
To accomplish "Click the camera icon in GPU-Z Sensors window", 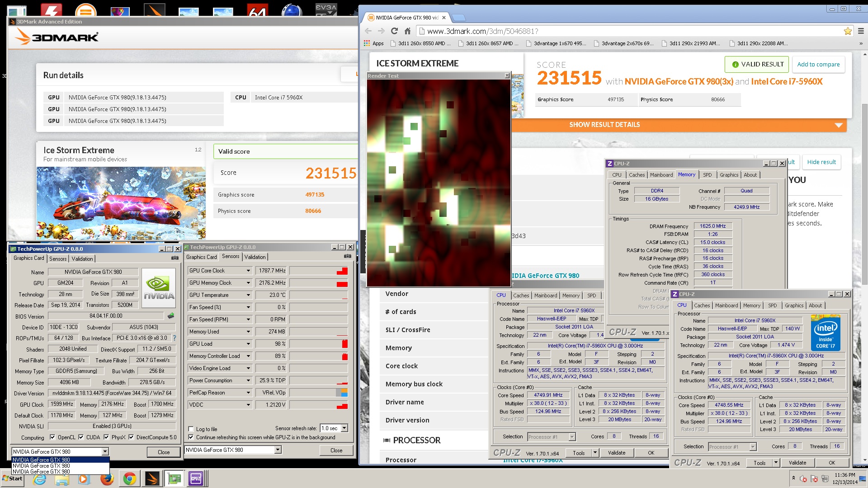I will [x=347, y=256].
